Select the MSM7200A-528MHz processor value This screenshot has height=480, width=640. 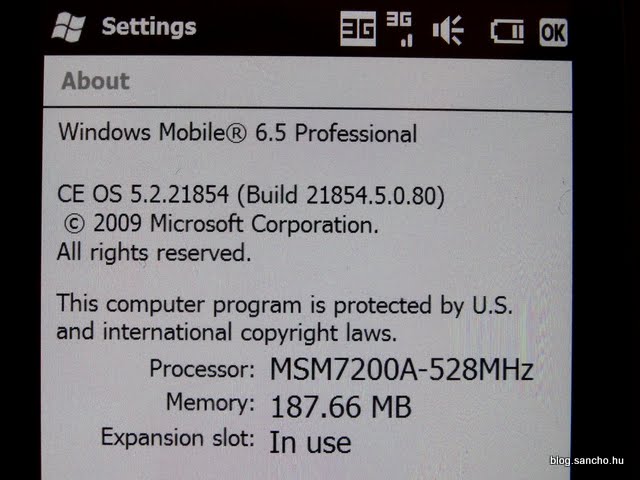[x=402, y=369]
